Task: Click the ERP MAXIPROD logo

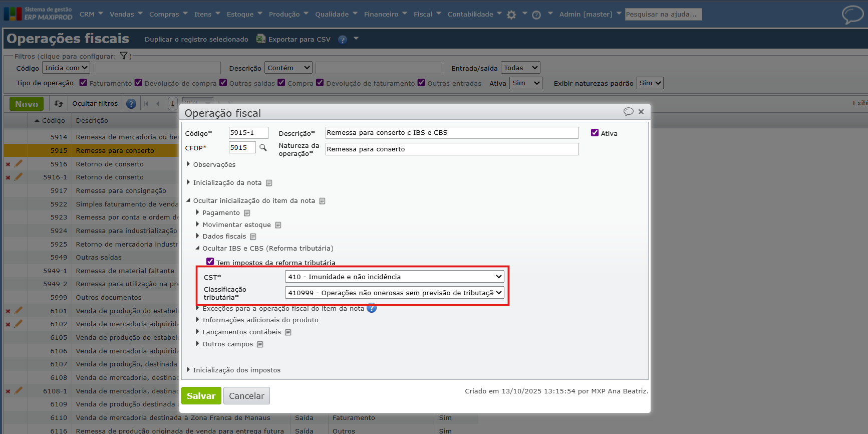Action: [x=38, y=14]
